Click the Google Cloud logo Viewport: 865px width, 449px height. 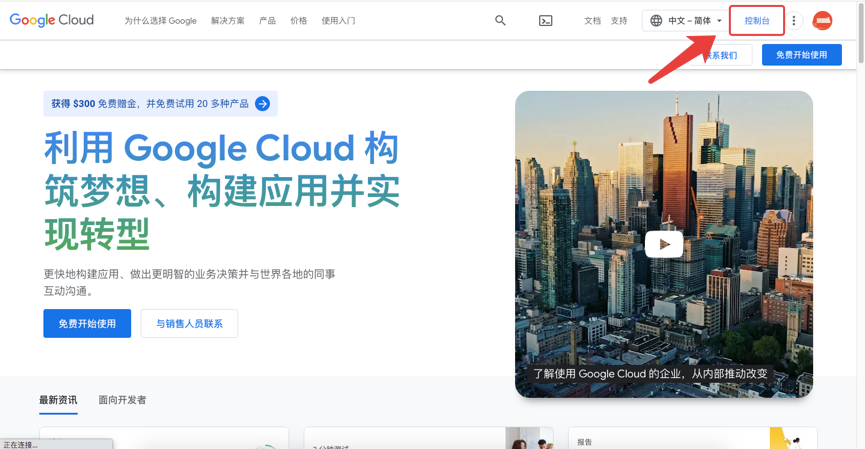point(52,20)
